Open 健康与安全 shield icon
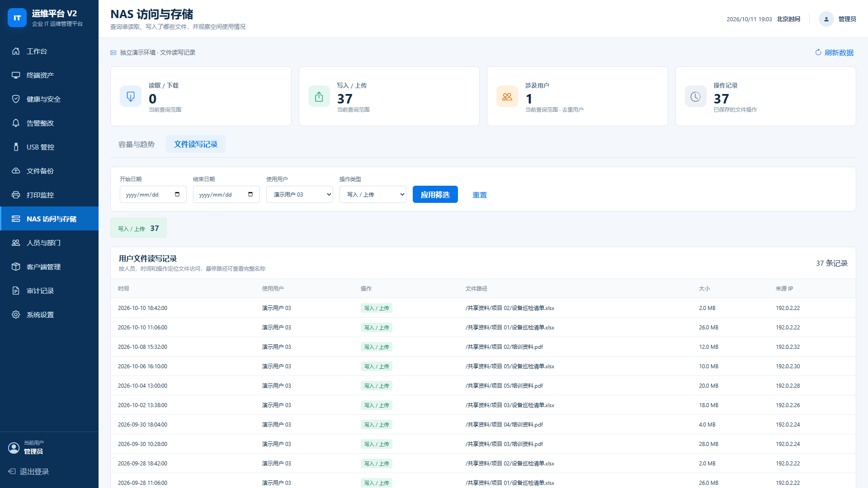Viewport: 868px width, 488px height. click(16, 99)
